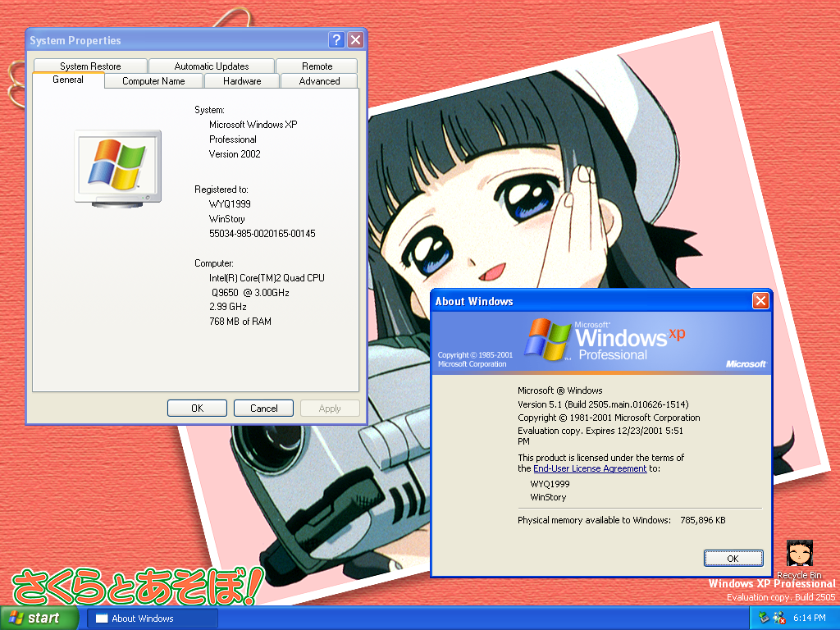Screen dimensions: 840x630
Task: Click the 6:14 PM taskbar clock
Action: (810, 618)
